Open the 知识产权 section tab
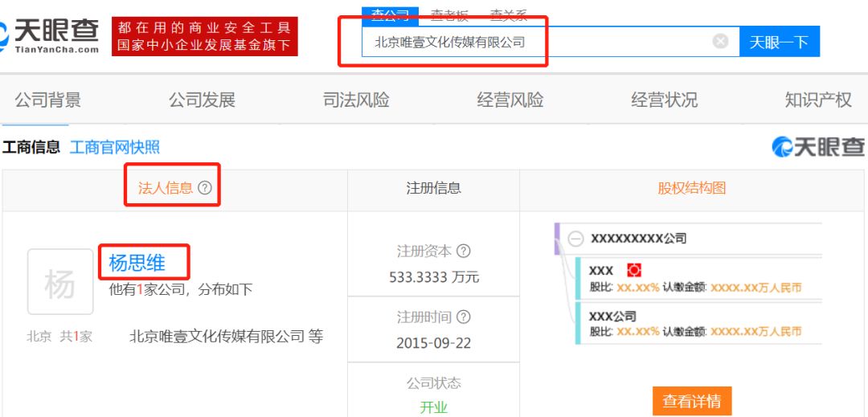This screenshot has height=417, width=868. pyautogui.click(x=818, y=100)
